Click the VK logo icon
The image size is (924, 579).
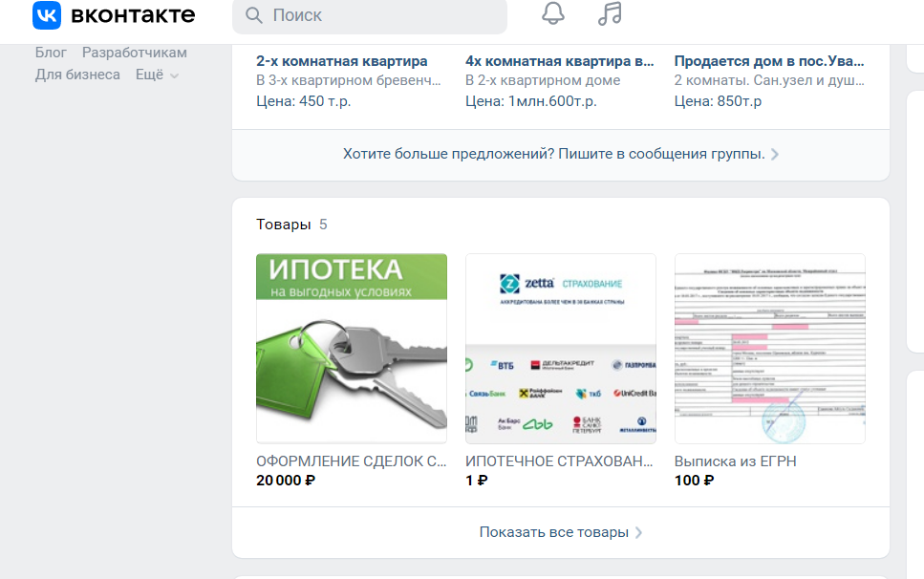coord(46,15)
